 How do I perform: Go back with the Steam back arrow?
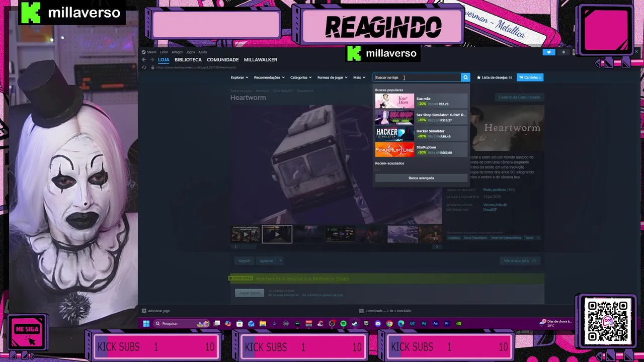(144, 60)
